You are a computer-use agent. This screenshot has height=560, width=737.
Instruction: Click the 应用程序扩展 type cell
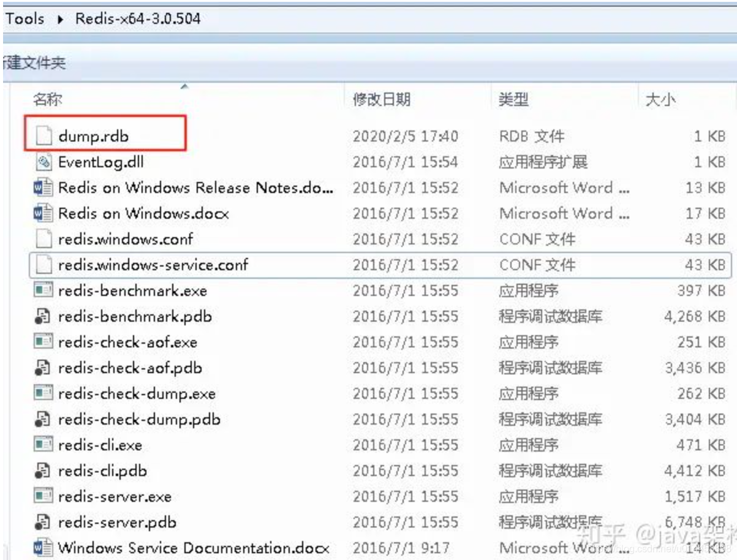[543, 162]
